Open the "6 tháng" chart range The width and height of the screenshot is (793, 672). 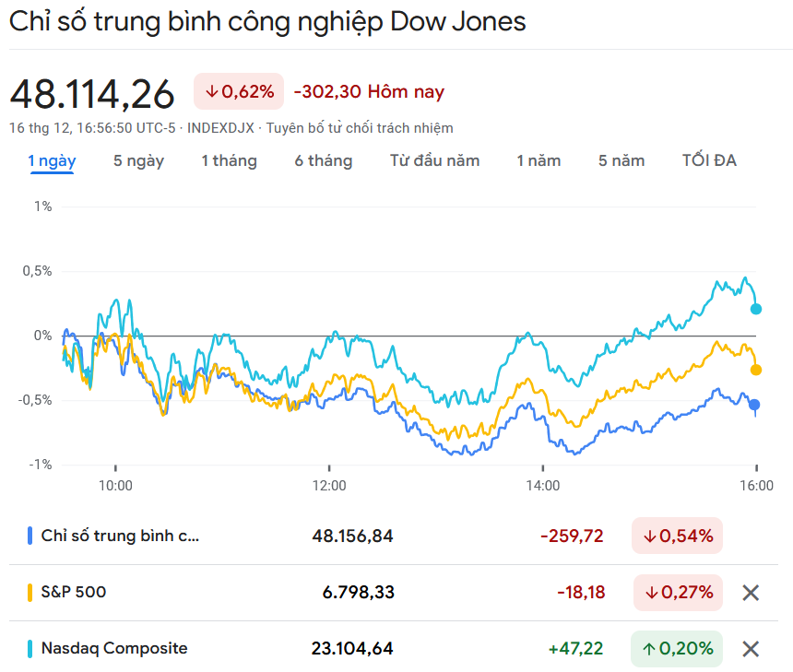coord(323,161)
